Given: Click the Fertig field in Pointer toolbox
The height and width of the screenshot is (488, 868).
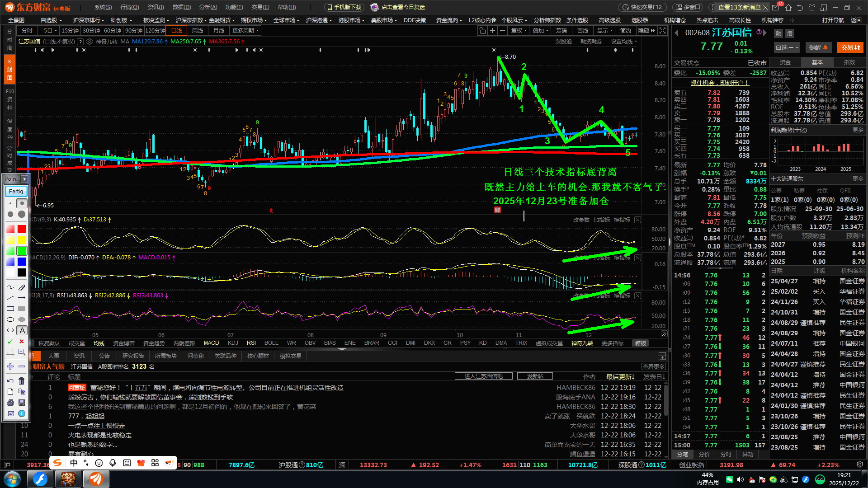Looking at the screenshot, I should click(16, 192).
